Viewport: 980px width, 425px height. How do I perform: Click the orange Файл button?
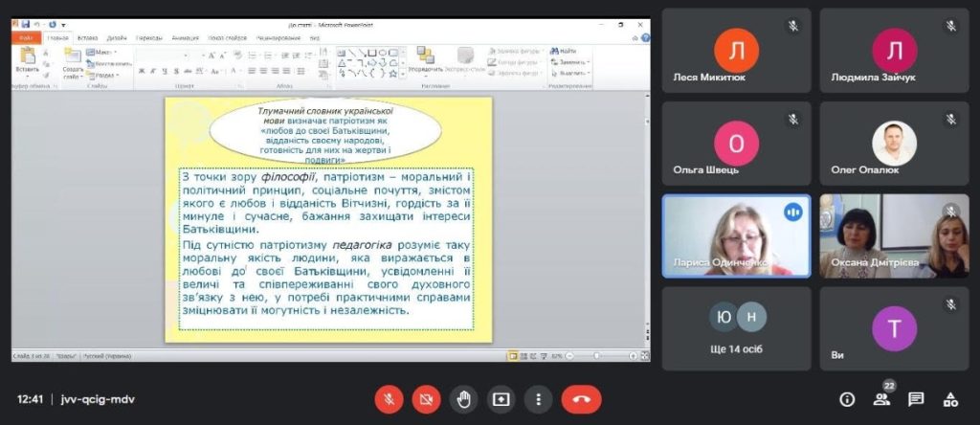(27, 37)
